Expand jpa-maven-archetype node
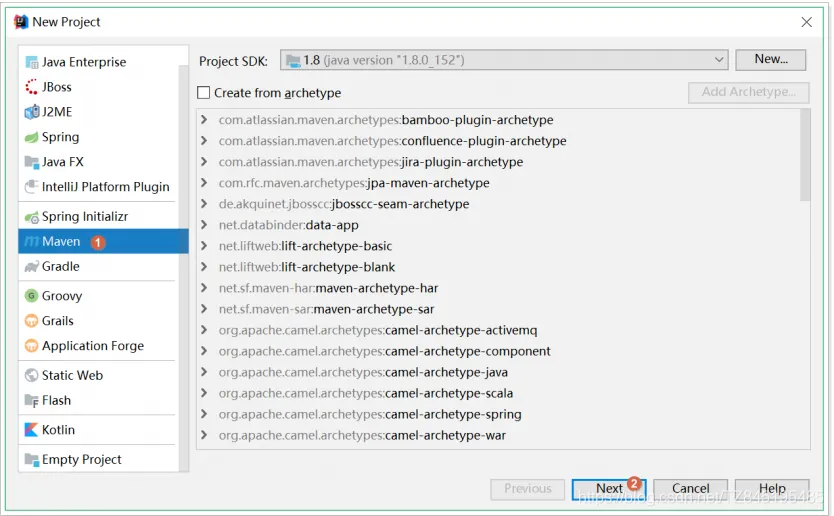Image resolution: width=834 pixels, height=516 pixels. pos(204,183)
